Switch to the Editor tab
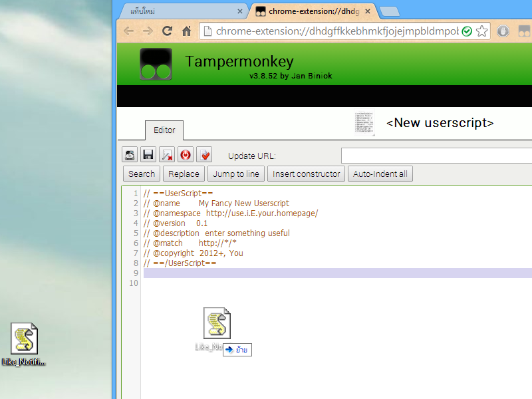Screen dimensions: 532x399 coord(164,130)
